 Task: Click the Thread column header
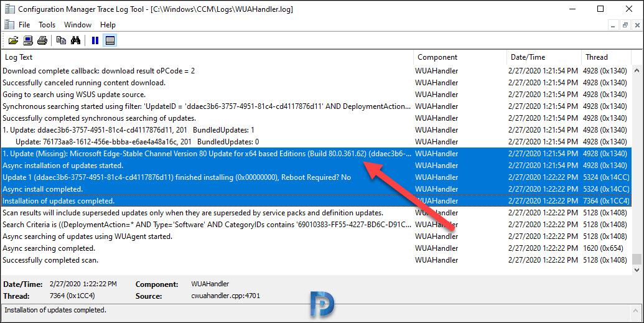[606, 57]
